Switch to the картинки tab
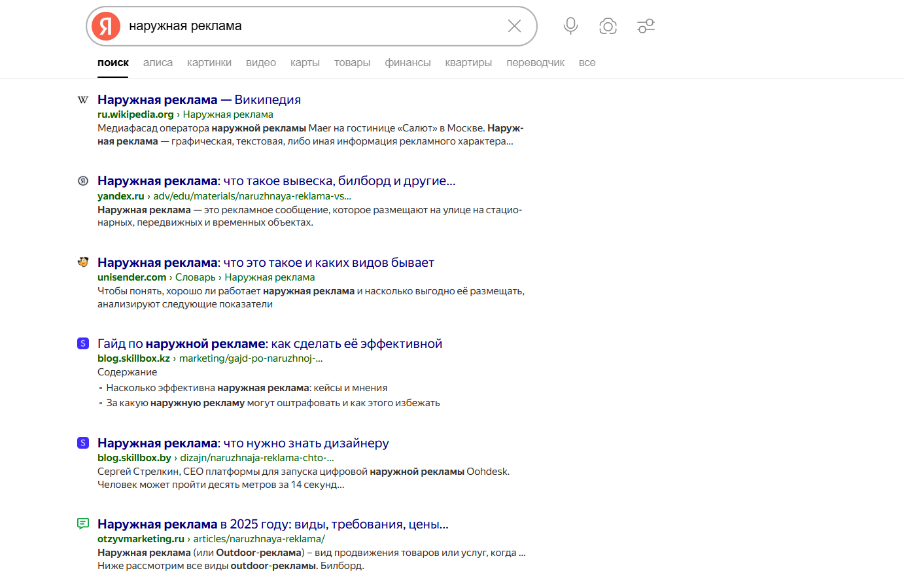 (x=209, y=63)
